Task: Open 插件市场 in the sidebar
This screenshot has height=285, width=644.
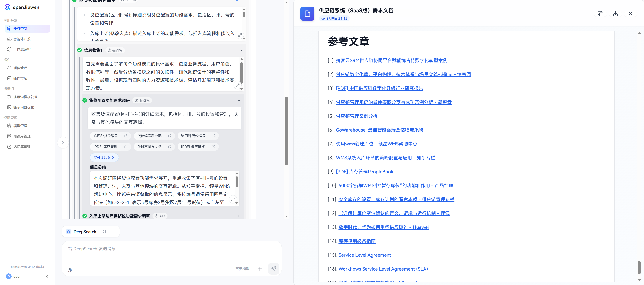Action: 27,78
